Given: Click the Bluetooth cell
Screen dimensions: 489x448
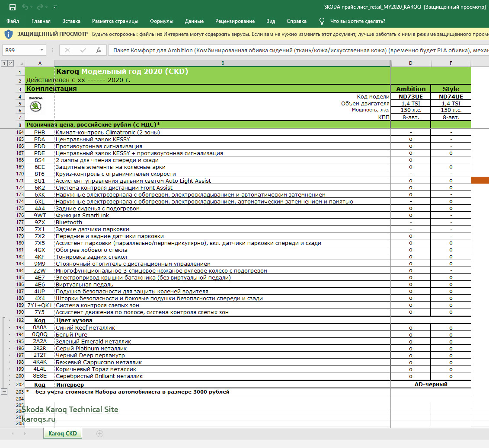Looking at the screenshot, I should 223,222.
